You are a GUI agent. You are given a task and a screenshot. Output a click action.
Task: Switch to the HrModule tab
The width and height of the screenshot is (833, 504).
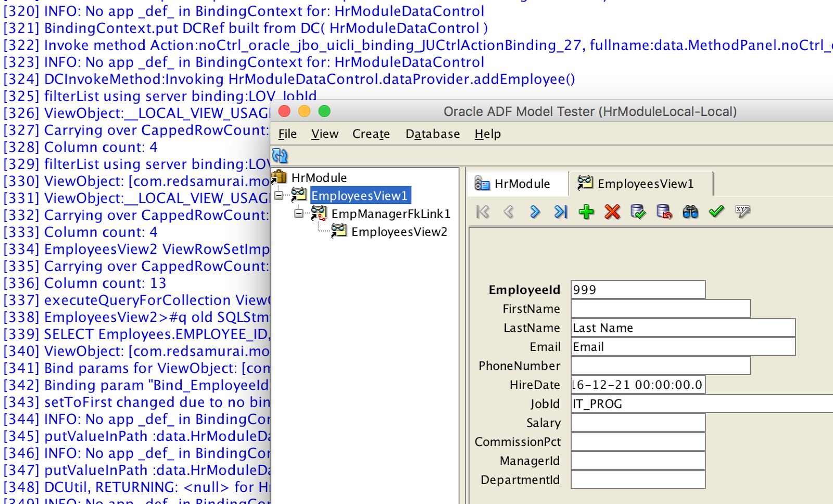coord(518,184)
